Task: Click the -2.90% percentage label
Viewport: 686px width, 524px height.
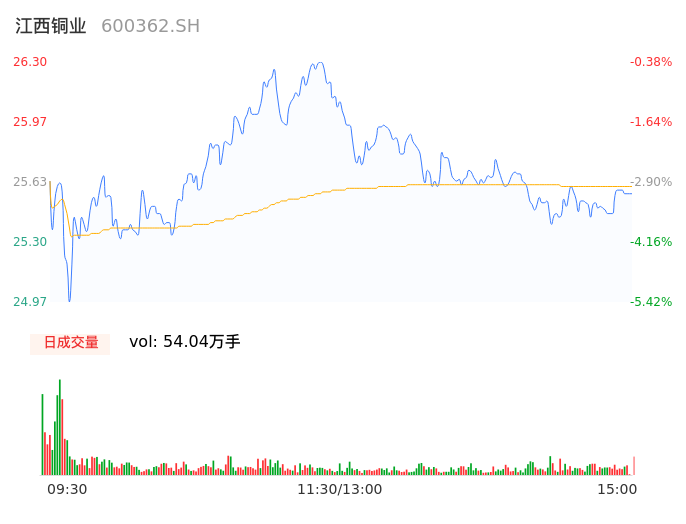Action: click(651, 182)
